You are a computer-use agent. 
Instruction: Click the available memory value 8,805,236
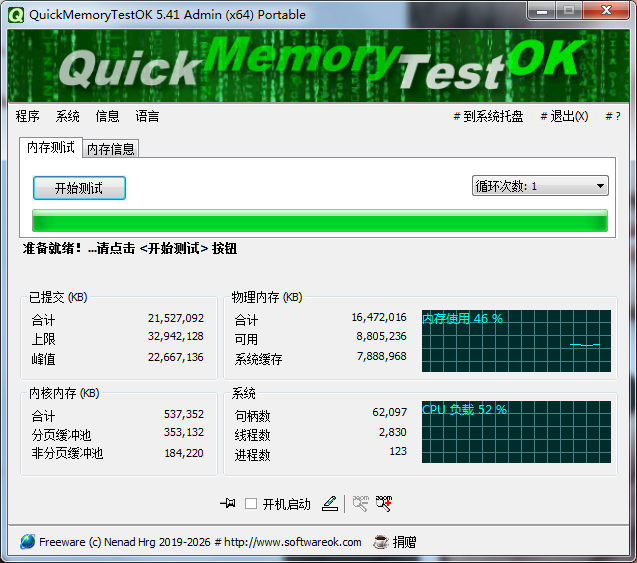point(381,336)
